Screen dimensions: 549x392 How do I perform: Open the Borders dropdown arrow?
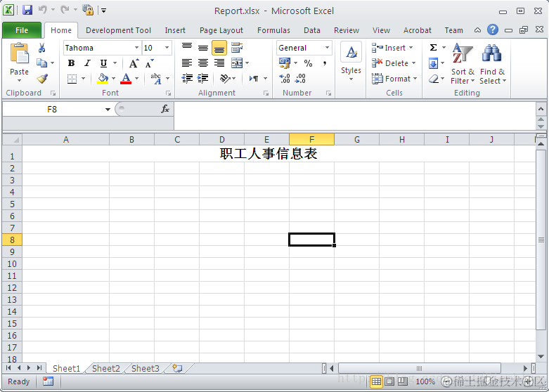pos(84,79)
